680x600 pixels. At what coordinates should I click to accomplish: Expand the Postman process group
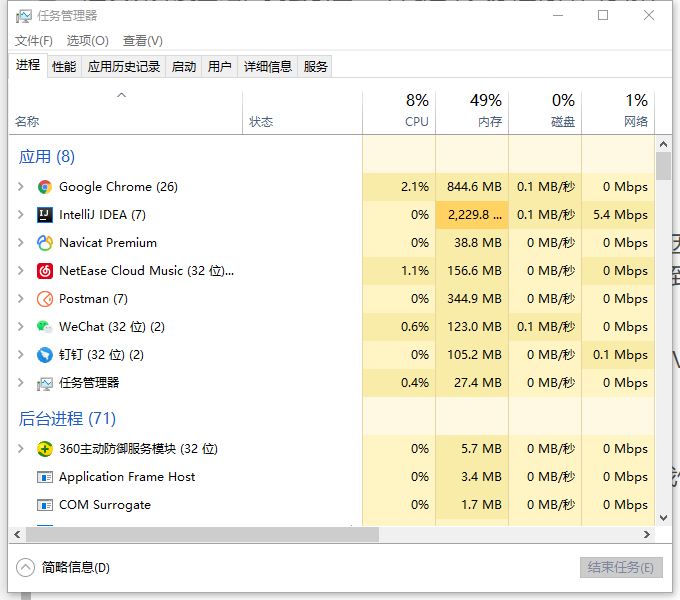pos(20,299)
